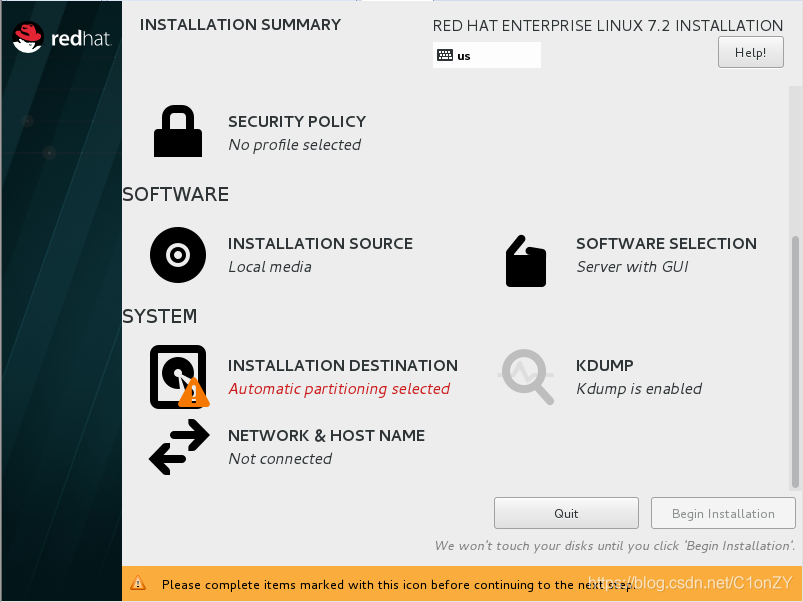Open the SOFTWARE SELECTION title

[666, 244]
